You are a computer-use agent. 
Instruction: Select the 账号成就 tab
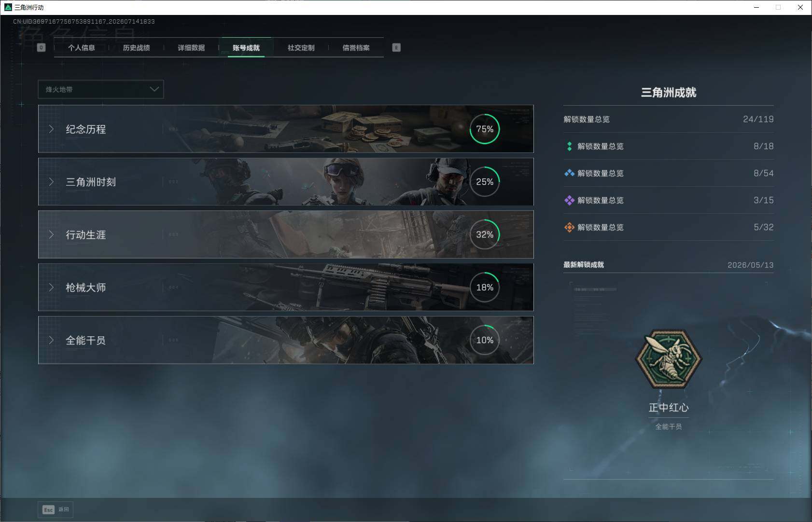[x=246, y=48]
